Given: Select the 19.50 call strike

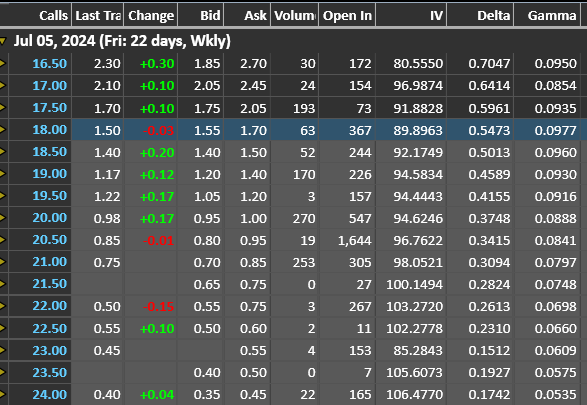Looking at the screenshot, I should pos(49,196).
